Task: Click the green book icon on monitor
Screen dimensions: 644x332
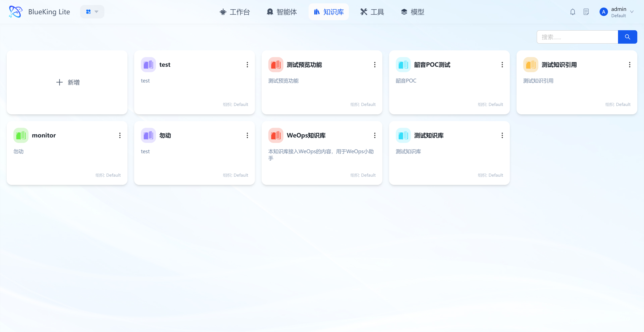Action: tap(21, 135)
